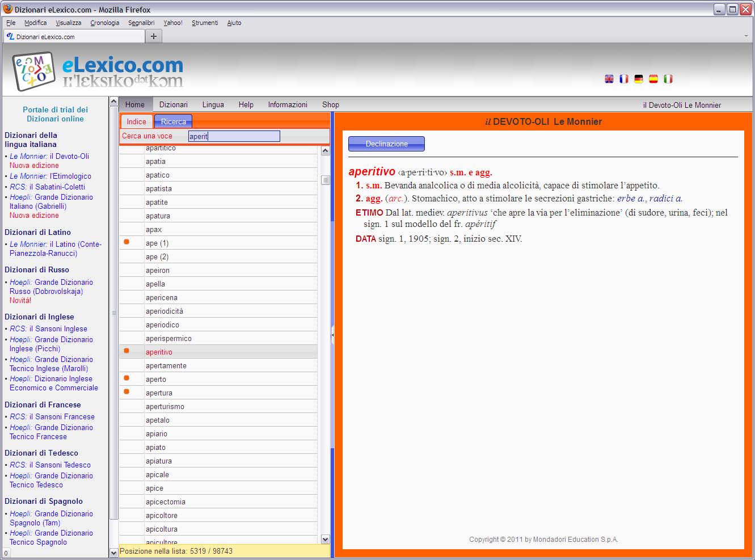This screenshot has height=560, width=755.
Task: Click the English flag icon
Action: click(609, 79)
